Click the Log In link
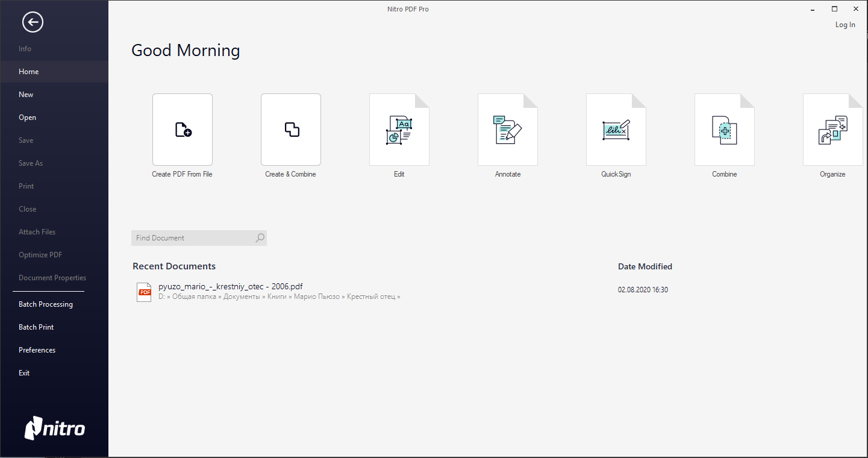The height and width of the screenshot is (458, 868). click(x=845, y=25)
